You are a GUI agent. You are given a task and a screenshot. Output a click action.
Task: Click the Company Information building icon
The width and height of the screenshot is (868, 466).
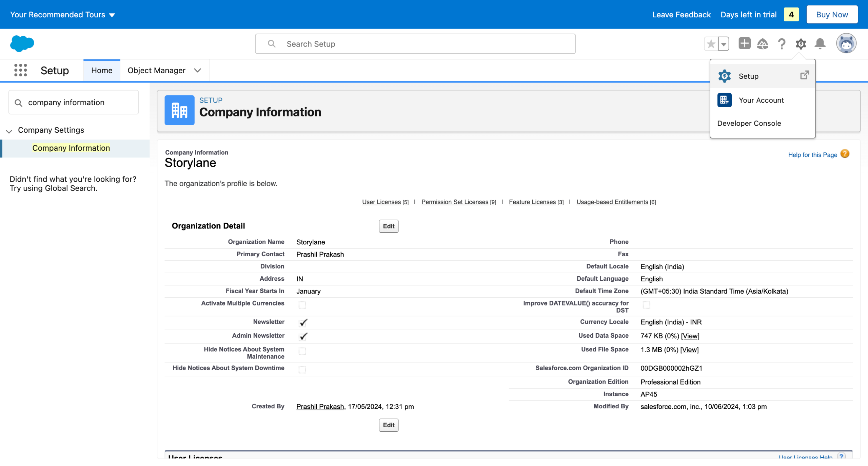179,110
